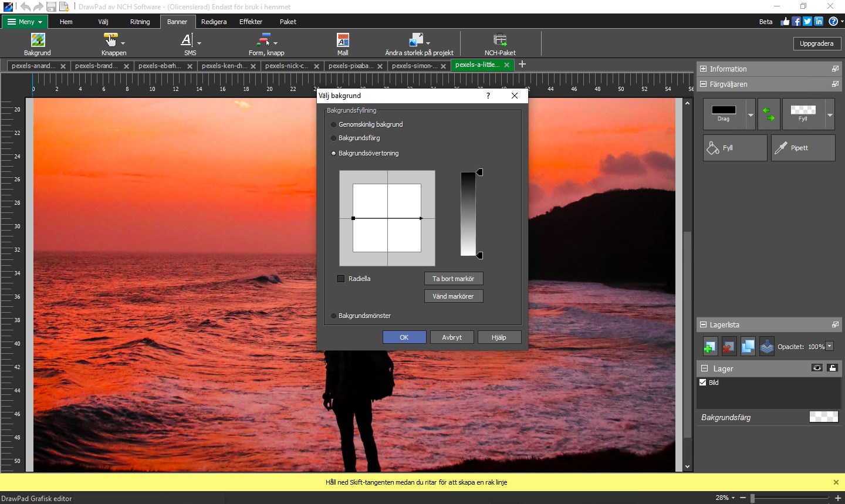Collapse the Färgväljaren panel
845x504 pixels.
(x=704, y=84)
